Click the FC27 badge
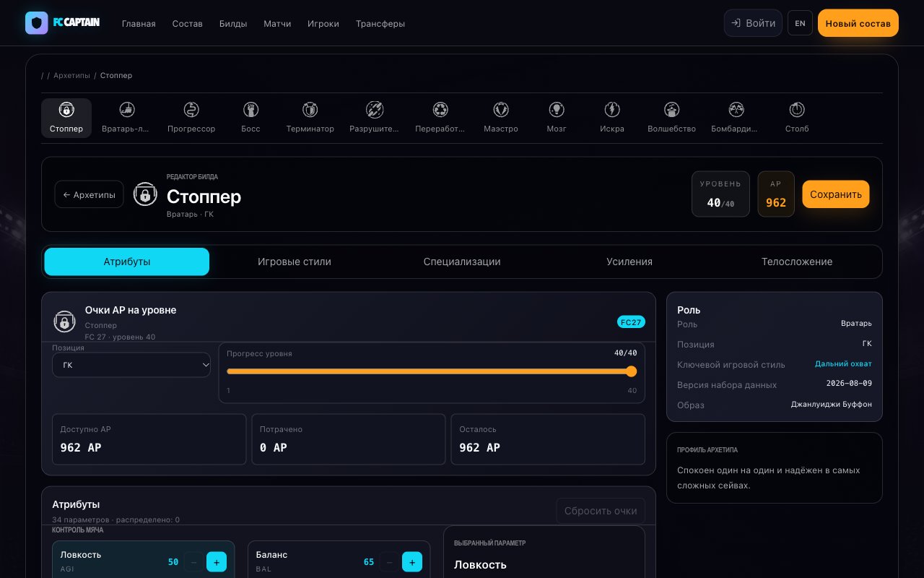924x578 pixels. [x=631, y=322]
